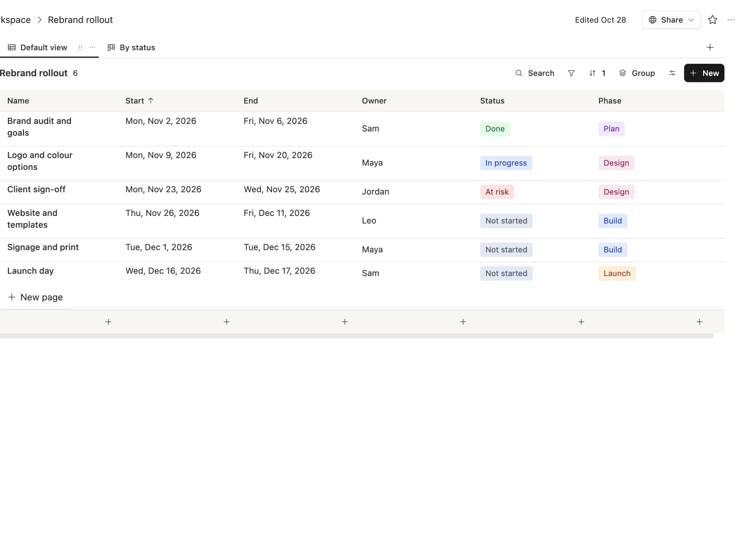Click Not started in Launch day row

[506, 274]
